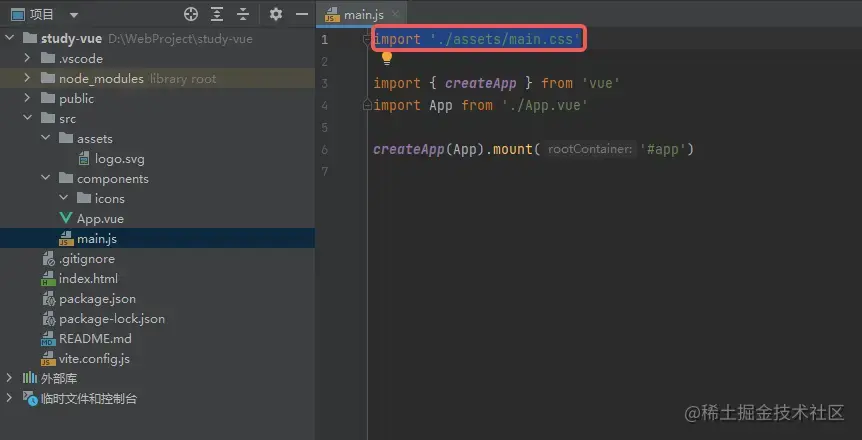Click the SVG file icon beside logo.svg

[x=84, y=159]
